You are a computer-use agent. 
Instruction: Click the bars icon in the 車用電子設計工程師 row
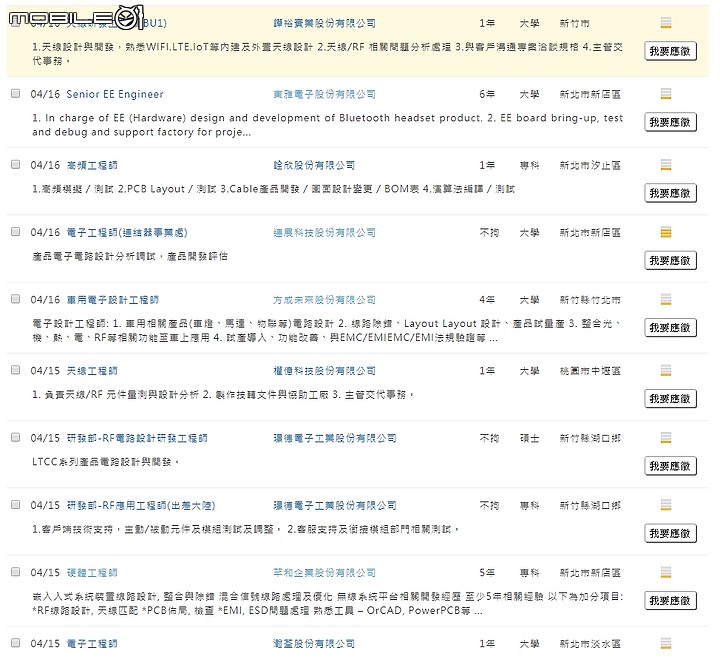(x=665, y=299)
